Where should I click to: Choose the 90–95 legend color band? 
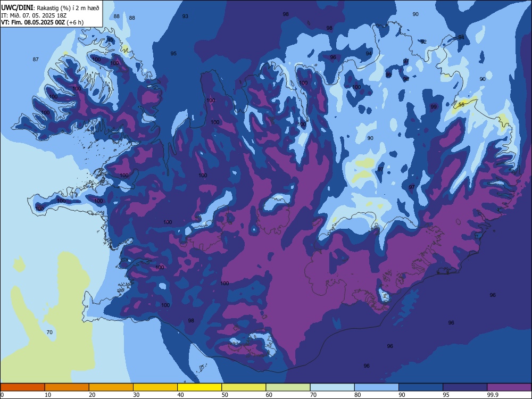tap(421, 387)
